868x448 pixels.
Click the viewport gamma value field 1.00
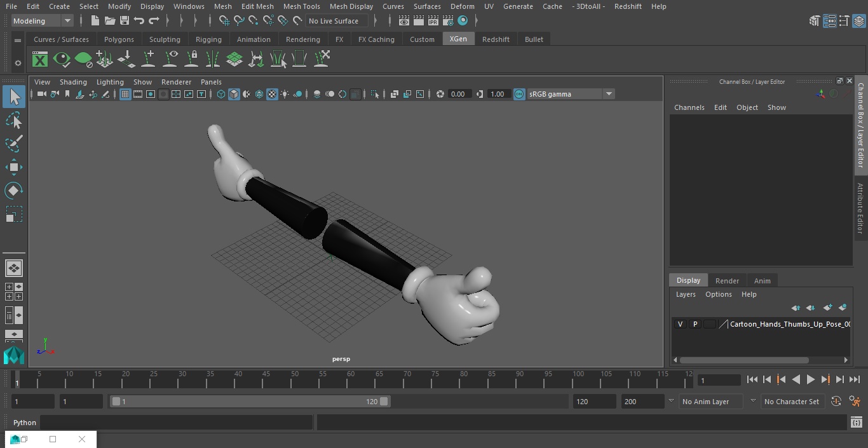(498, 94)
